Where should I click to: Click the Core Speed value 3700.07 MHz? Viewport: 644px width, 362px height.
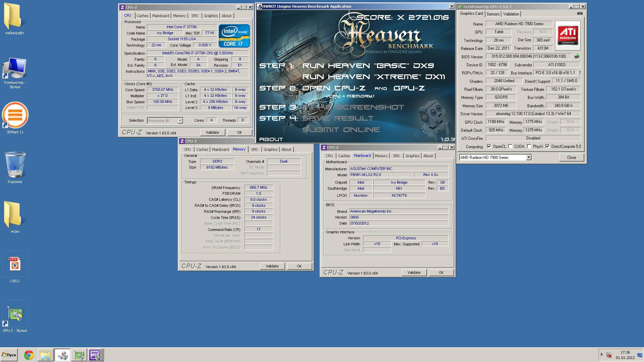(163, 89)
